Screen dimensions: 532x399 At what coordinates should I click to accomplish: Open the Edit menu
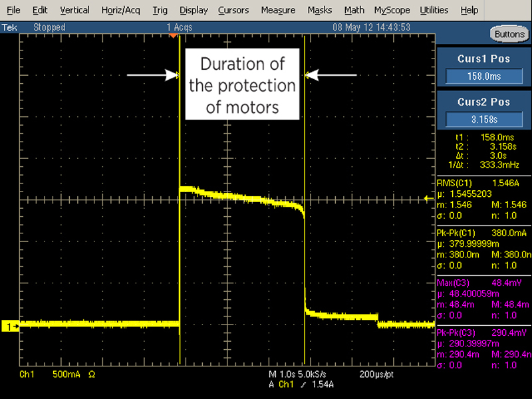coord(40,11)
